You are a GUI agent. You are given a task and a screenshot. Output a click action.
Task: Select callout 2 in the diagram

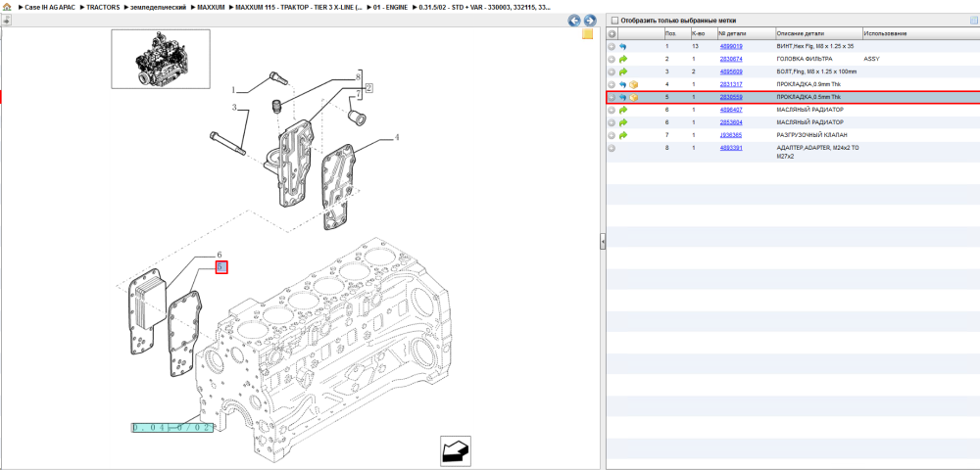click(x=369, y=88)
